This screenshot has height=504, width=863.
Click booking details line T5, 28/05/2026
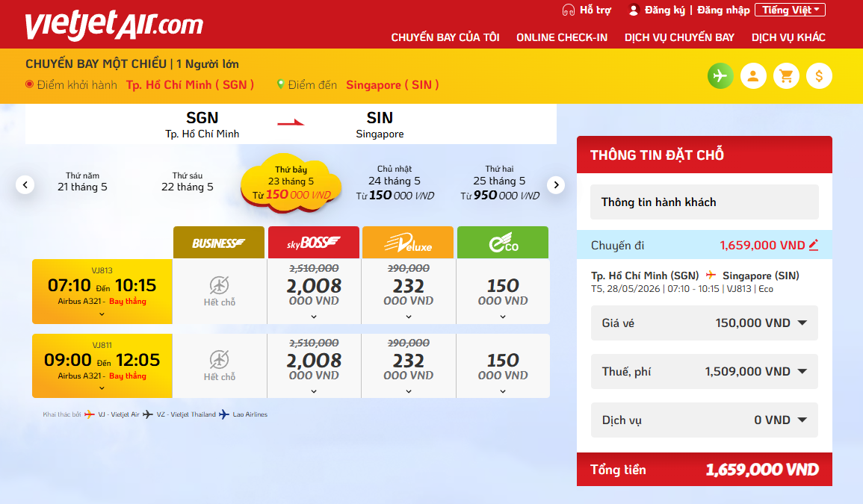[682, 289]
